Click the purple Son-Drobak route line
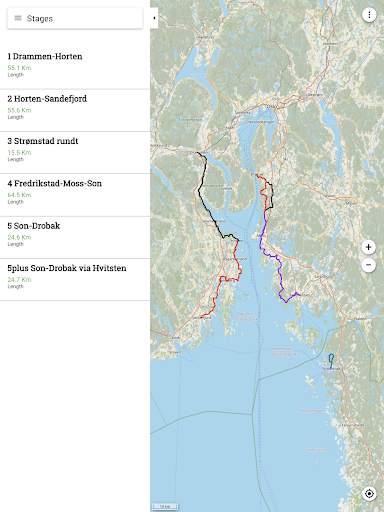Viewport: 384px width, 512px height. 279,267
